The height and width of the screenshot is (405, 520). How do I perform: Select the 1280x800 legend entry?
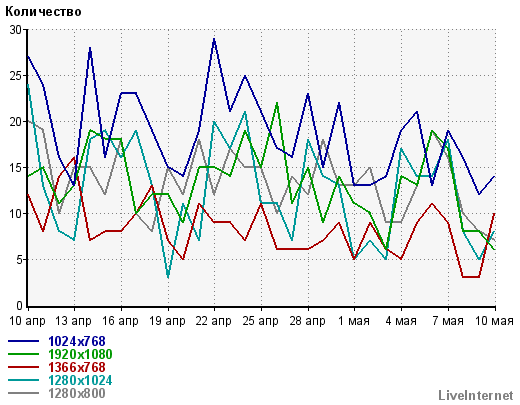pos(77,393)
